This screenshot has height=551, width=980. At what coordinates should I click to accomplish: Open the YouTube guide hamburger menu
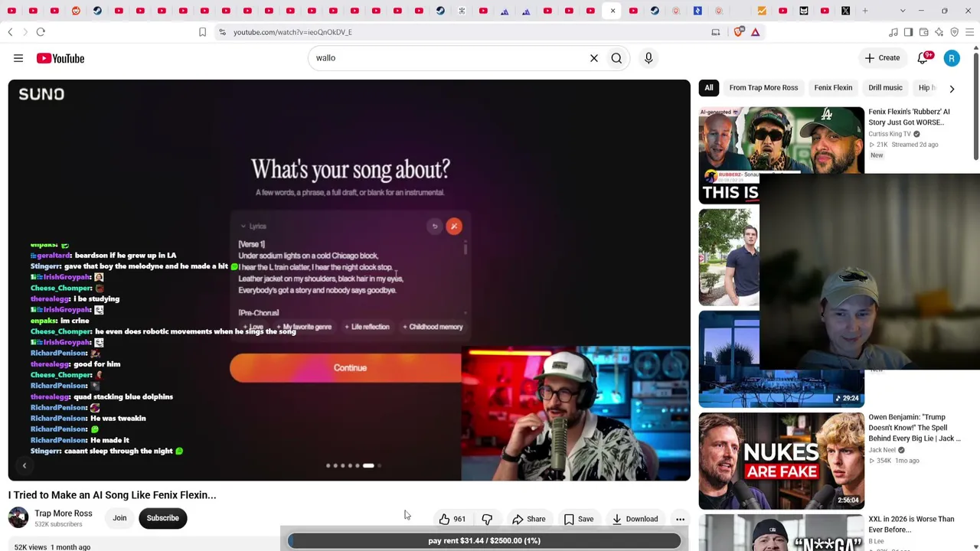tap(18, 58)
